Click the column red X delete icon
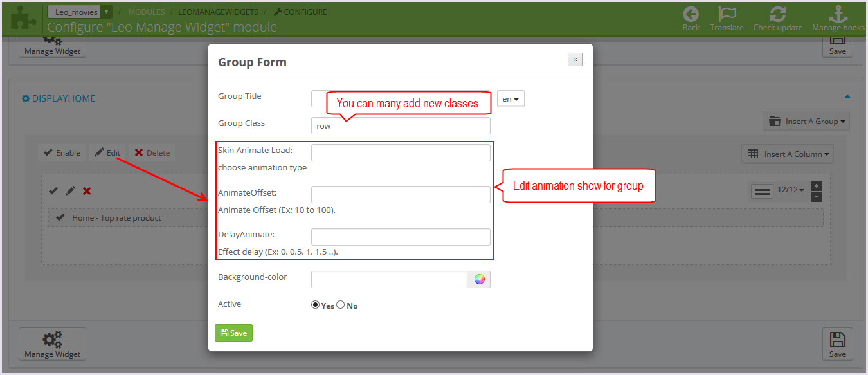This screenshot has width=868, height=375. 87,191
